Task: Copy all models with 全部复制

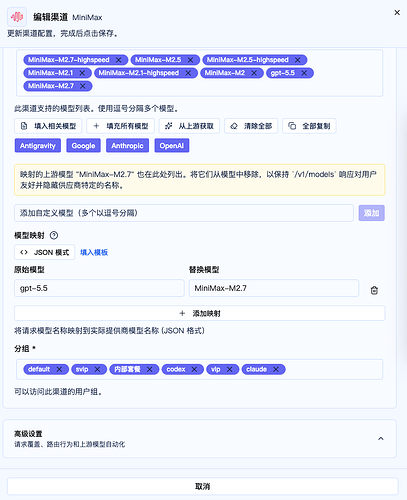Action: (x=309, y=126)
